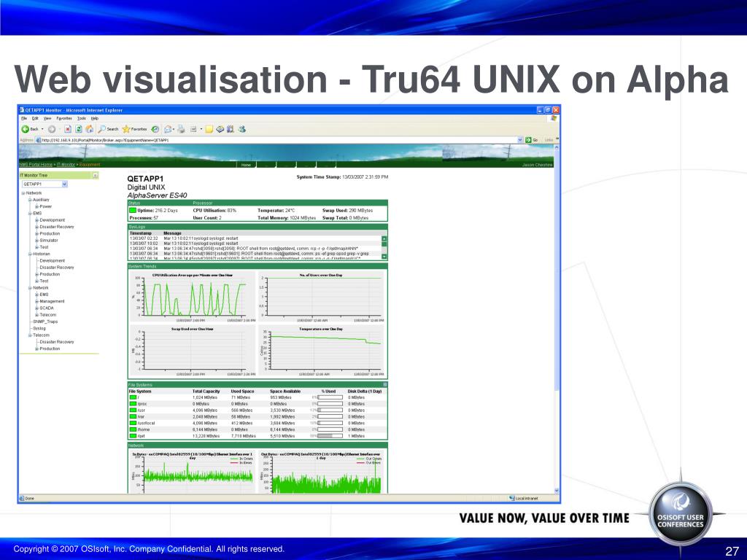Open the Search toolbar button
Viewport: 747px width, 560px height.
[x=109, y=129]
